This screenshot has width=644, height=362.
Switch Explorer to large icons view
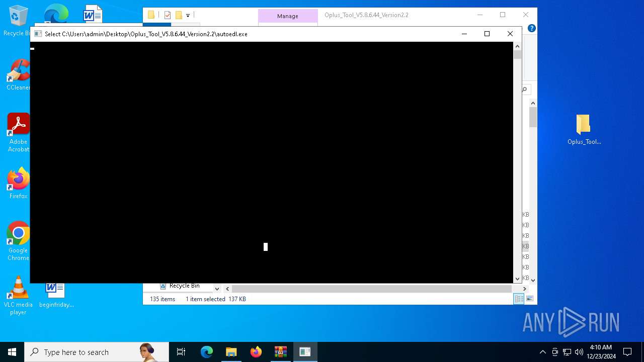pyautogui.click(x=529, y=299)
